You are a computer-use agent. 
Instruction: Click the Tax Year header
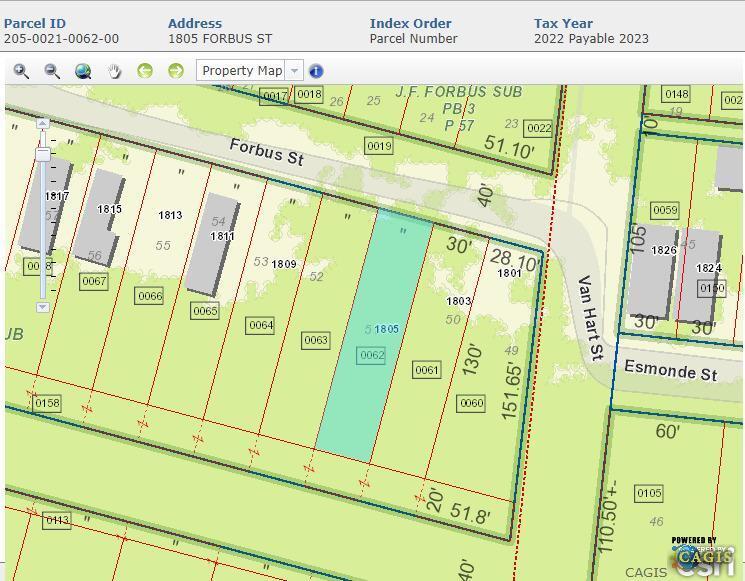(564, 23)
